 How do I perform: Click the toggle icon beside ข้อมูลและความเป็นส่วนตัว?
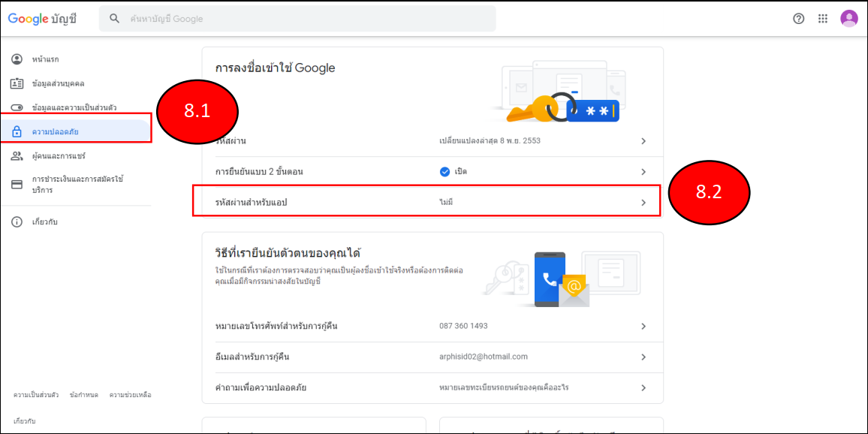click(17, 107)
